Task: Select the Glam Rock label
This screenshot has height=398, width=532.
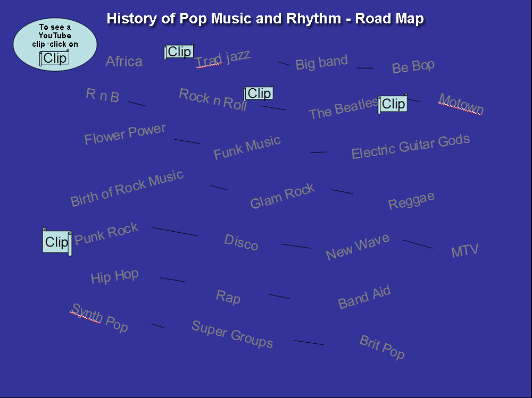Action: pyautogui.click(x=282, y=196)
